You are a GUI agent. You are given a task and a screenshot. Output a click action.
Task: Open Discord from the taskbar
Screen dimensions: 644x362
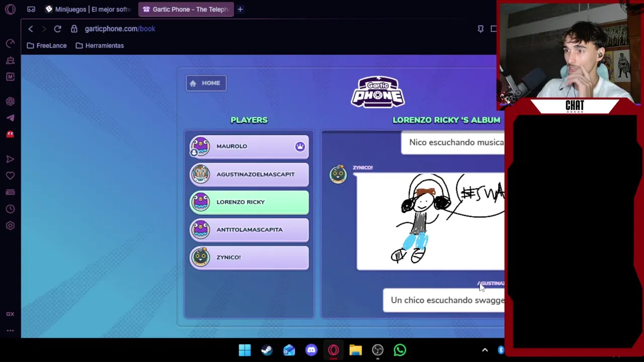311,350
